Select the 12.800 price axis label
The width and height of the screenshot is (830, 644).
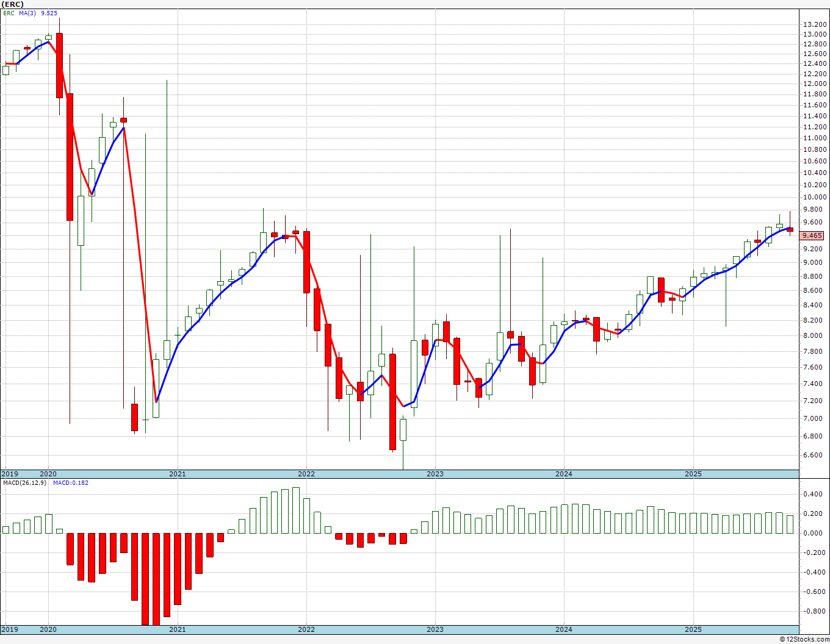click(x=815, y=45)
